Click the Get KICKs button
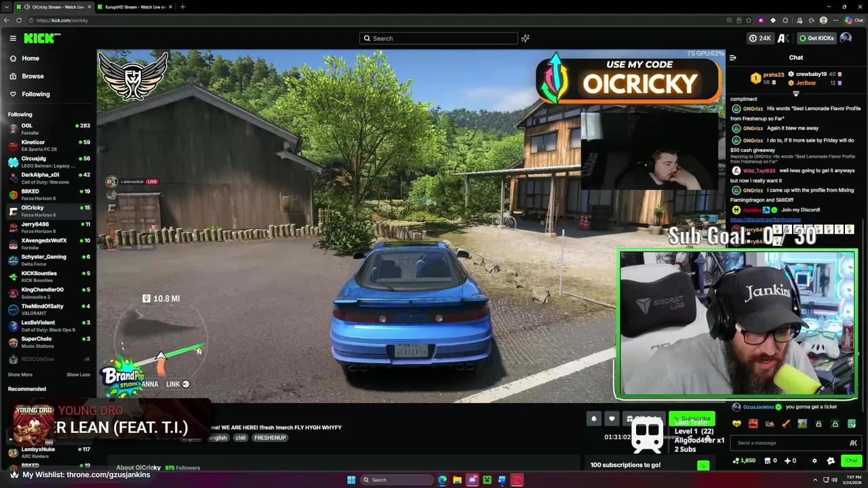 [816, 39]
